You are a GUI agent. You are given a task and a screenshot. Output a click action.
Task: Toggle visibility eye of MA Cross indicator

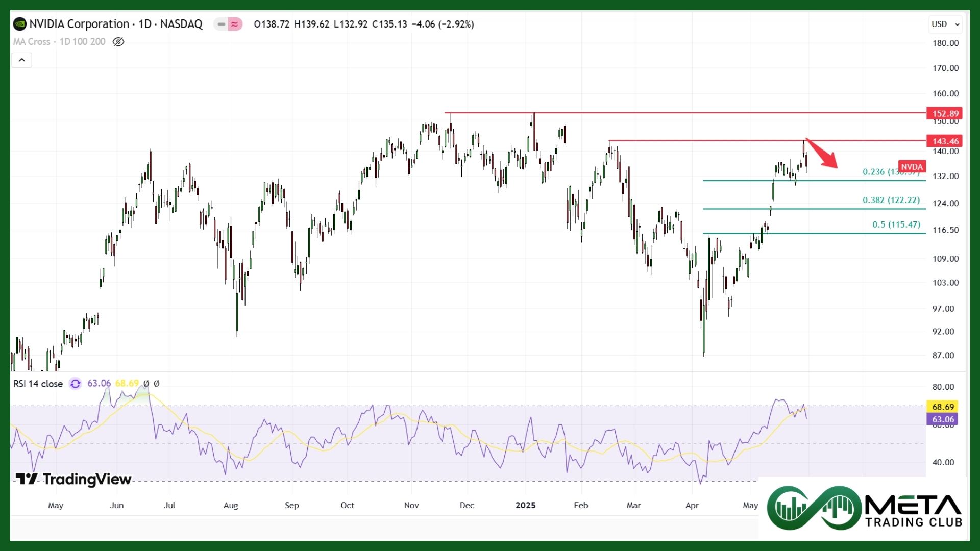coord(118,42)
